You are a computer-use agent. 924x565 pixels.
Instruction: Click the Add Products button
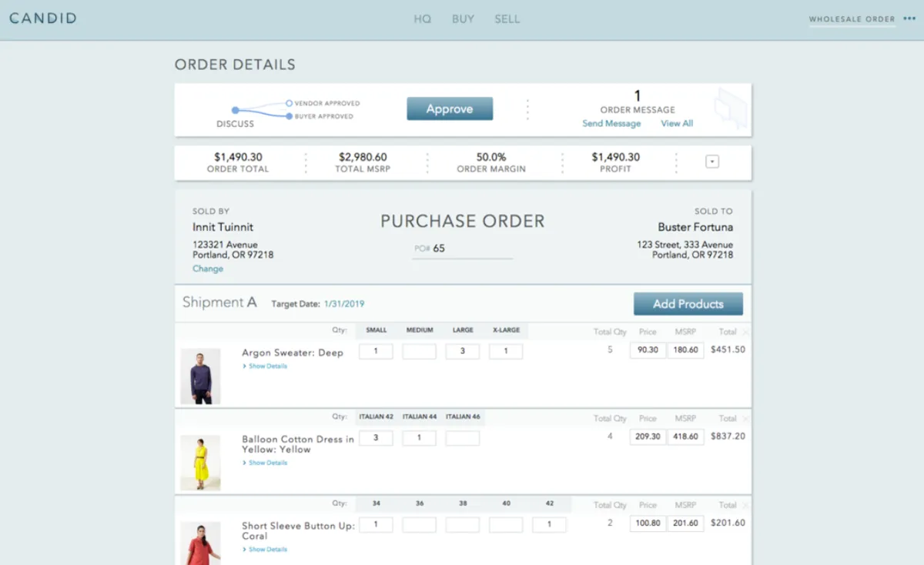[x=688, y=304]
